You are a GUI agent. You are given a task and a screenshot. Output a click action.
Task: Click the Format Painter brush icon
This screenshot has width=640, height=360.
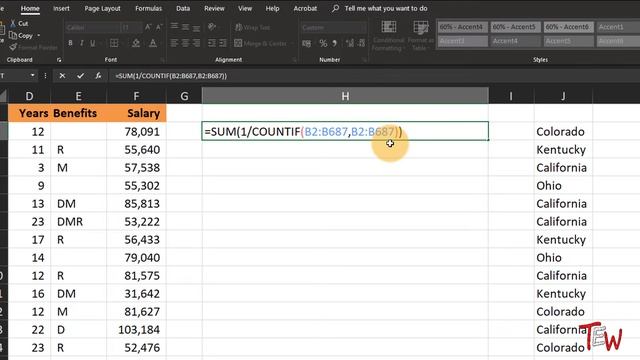pos(13,47)
